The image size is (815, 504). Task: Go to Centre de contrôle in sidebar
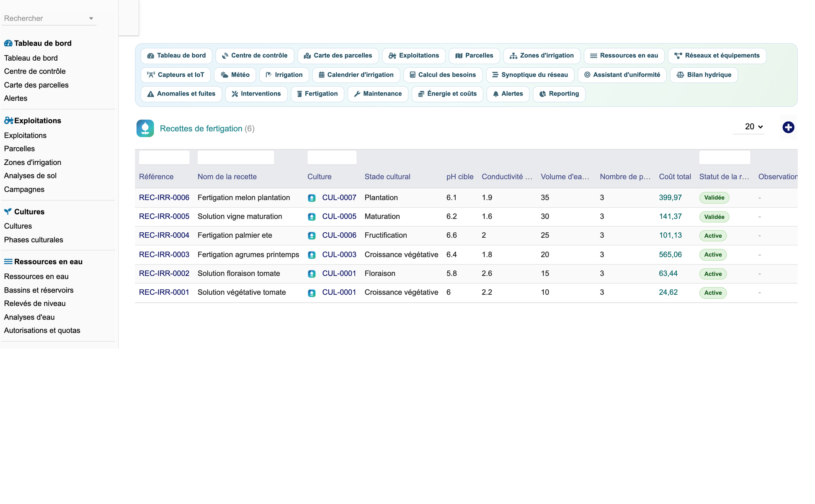pyautogui.click(x=35, y=71)
